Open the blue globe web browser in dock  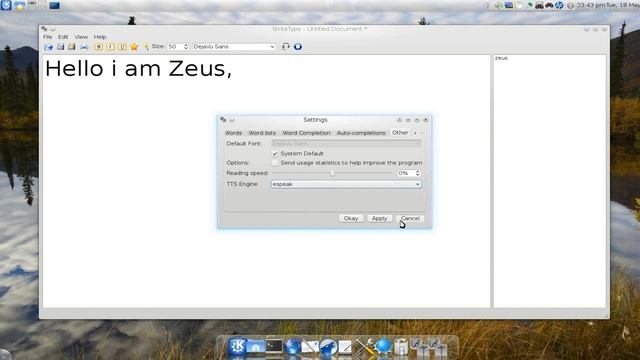(x=292, y=347)
